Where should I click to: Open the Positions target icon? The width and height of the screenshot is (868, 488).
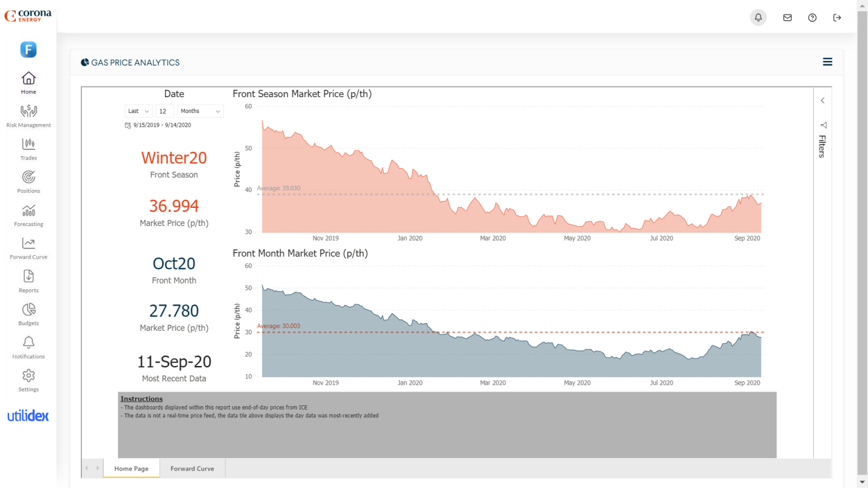click(28, 177)
